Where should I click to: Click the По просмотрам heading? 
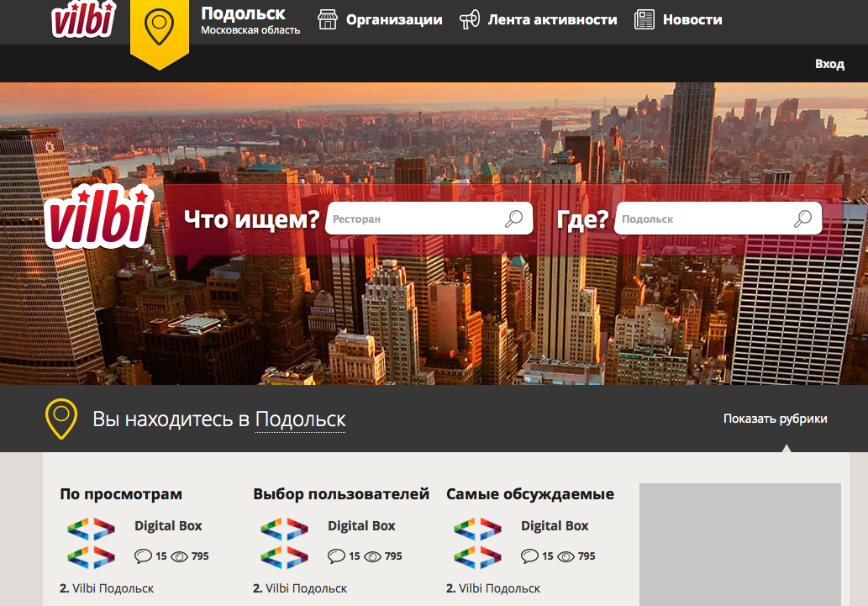click(x=121, y=494)
